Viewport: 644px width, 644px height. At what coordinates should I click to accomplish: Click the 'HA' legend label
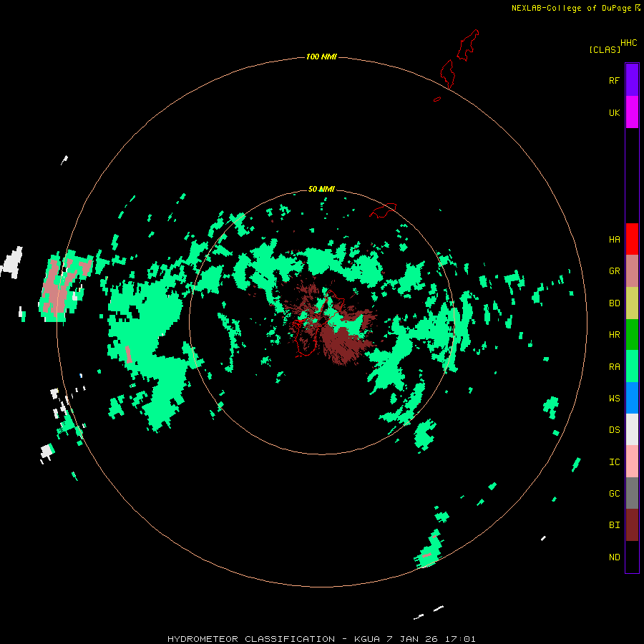[614, 240]
